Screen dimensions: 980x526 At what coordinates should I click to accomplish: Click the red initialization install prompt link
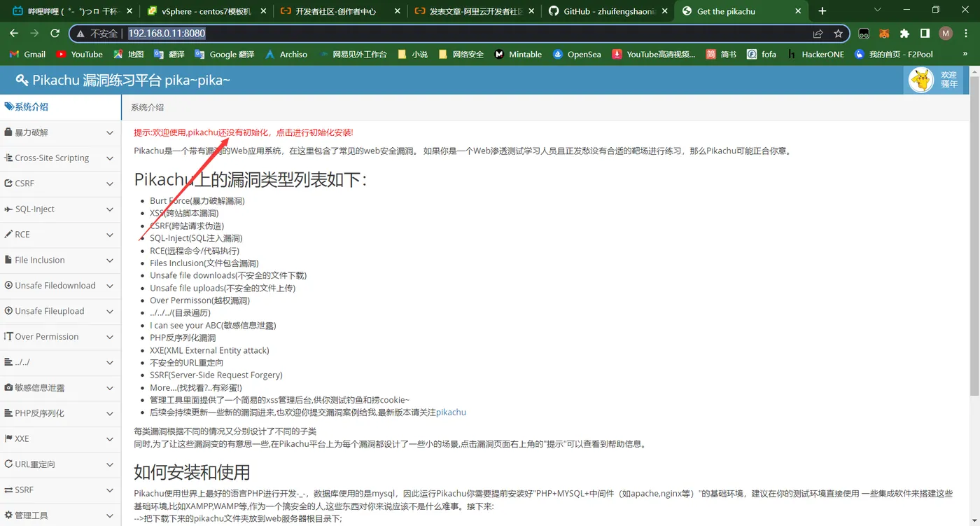pos(244,132)
